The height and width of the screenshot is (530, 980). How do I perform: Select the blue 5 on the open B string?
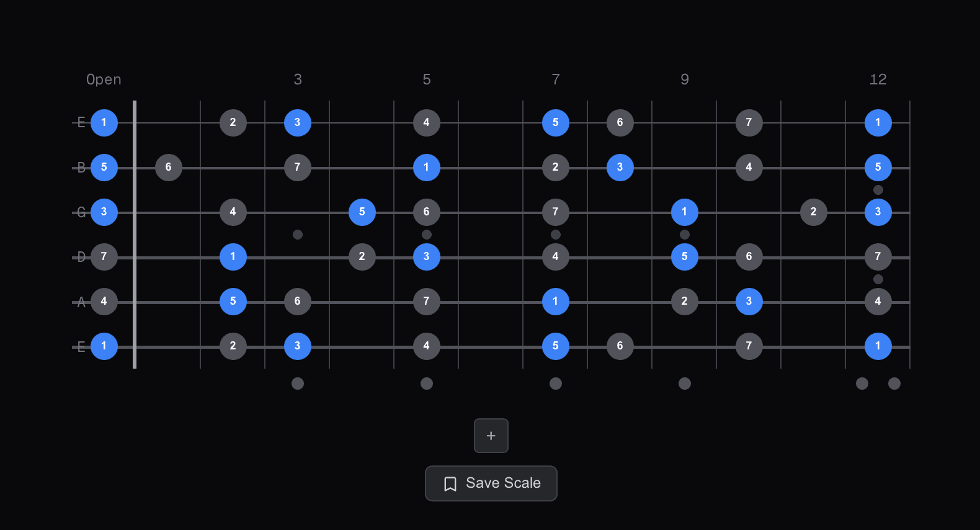click(x=104, y=167)
